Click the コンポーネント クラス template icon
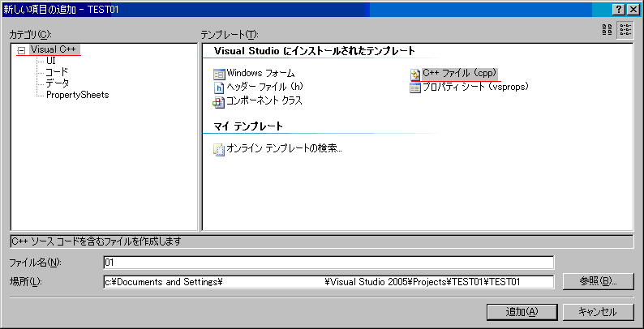 pyautogui.click(x=219, y=101)
